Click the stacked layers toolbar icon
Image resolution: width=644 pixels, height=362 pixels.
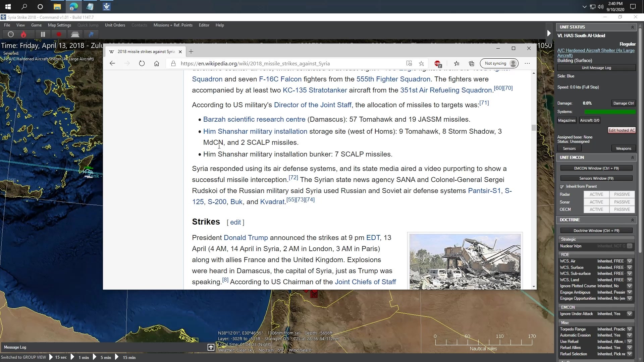(75, 34)
